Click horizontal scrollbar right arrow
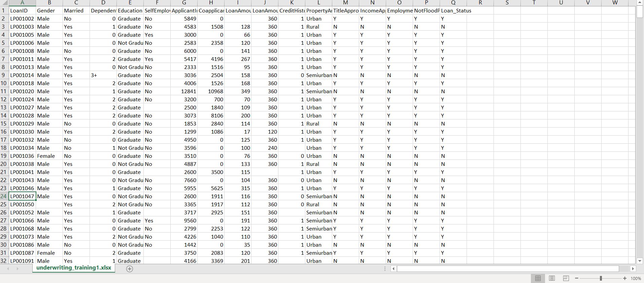Viewport: 644px width, 283px height. tap(633, 269)
